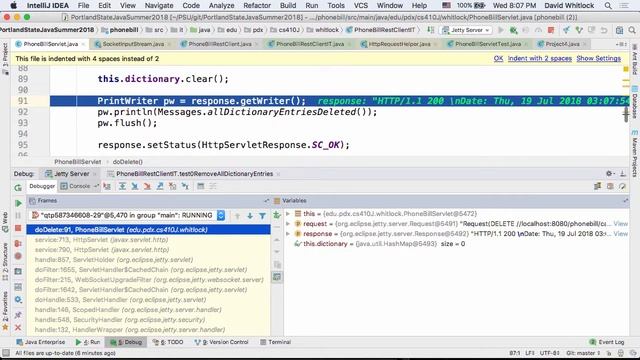640x360 pixels.
Task: Expand the 'request' variable node
Action: (x=288, y=224)
